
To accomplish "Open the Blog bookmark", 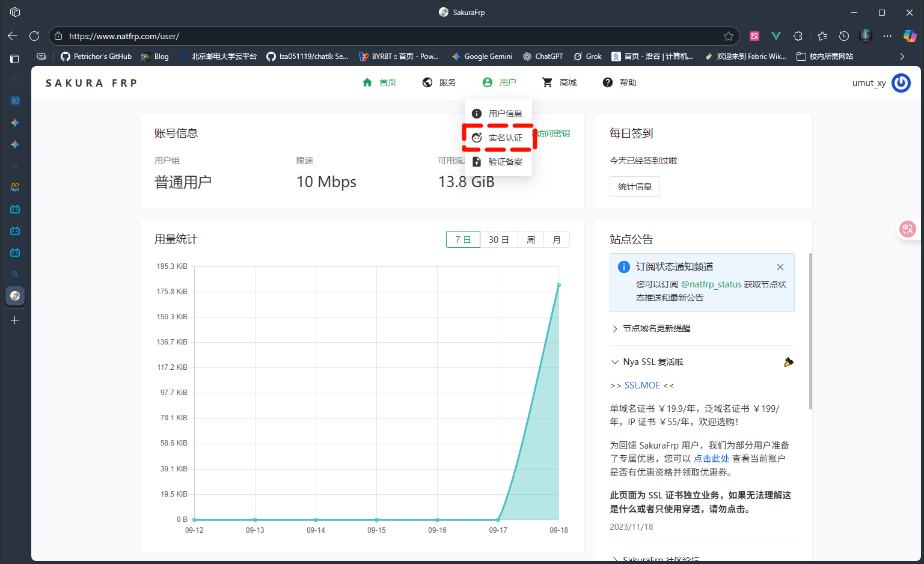I will [155, 57].
